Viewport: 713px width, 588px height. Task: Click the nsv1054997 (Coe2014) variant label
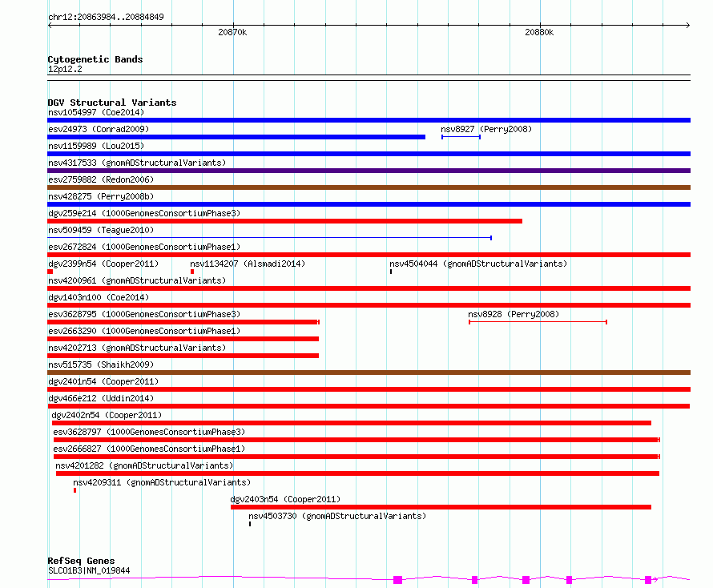pos(96,112)
